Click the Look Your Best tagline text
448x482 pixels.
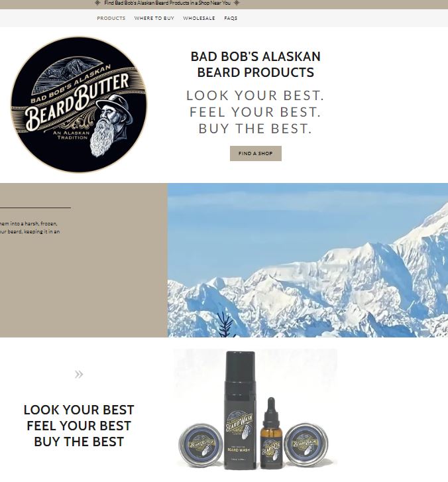tap(255, 112)
